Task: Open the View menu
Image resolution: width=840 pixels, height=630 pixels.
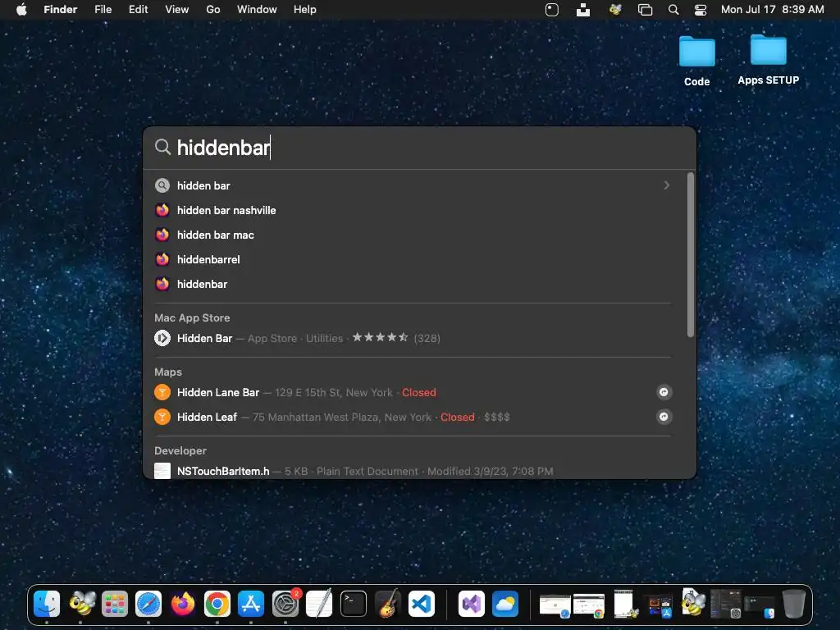Action: point(177,10)
